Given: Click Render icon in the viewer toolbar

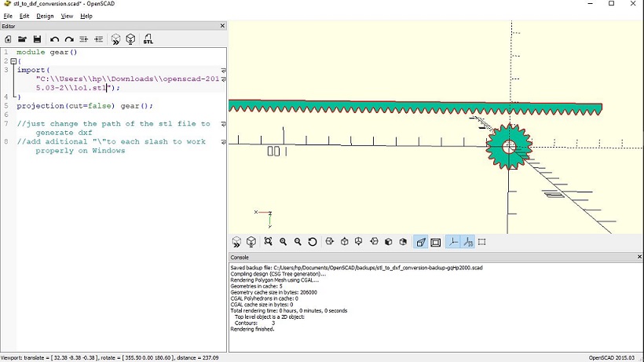Looking at the screenshot, I should [x=251, y=242].
